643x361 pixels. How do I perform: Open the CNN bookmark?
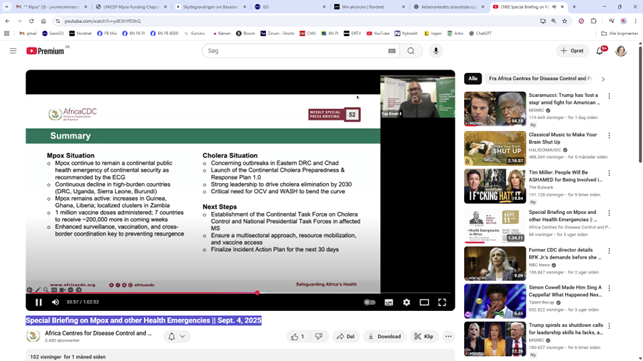308,33
